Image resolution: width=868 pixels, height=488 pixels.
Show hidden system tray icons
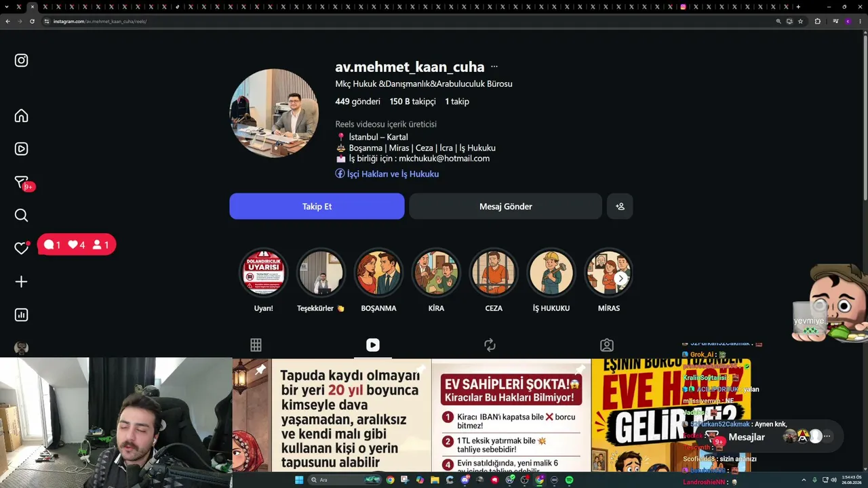[804, 480]
